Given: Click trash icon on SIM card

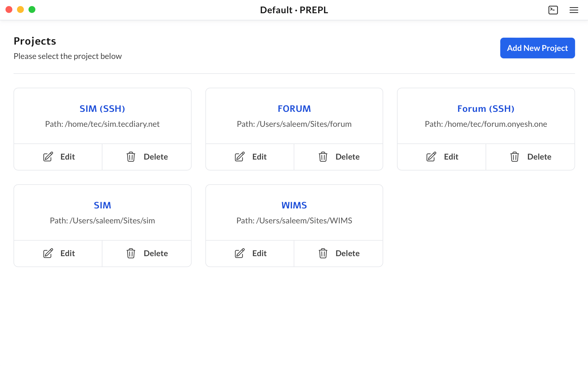Looking at the screenshot, I should (131, 253).
